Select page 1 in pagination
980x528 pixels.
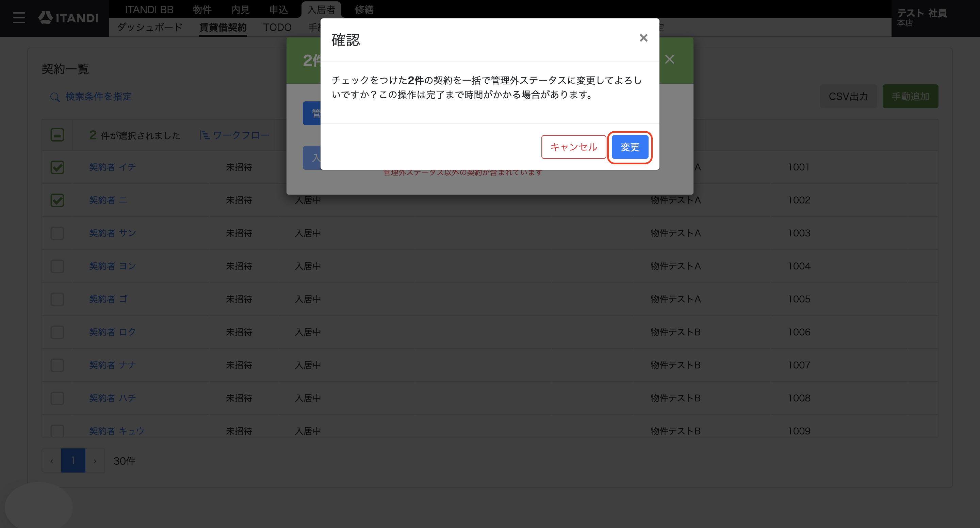(x=73, y=461)
